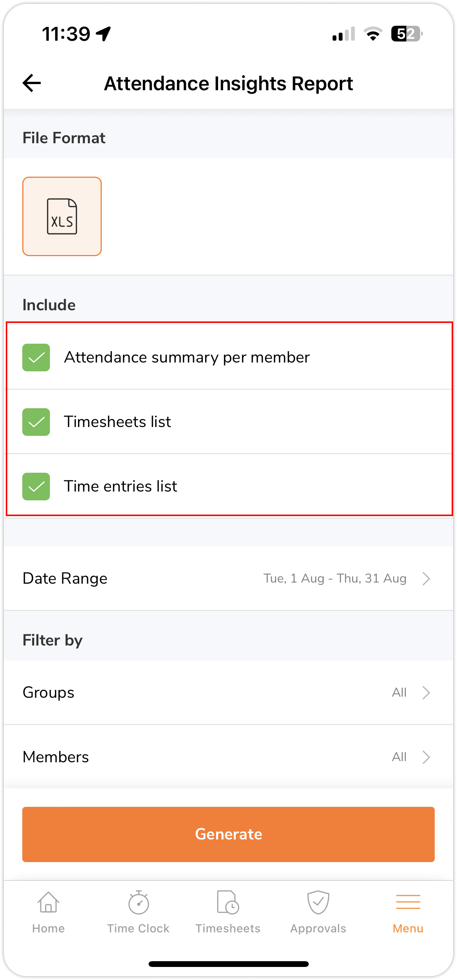Uncheck Attendance summary per member
The image size is (457, 980).
click(x=36, y=357)
